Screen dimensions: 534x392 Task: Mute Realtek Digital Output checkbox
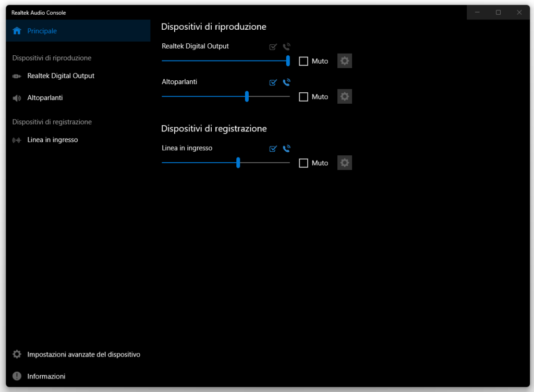coord(304,62)
